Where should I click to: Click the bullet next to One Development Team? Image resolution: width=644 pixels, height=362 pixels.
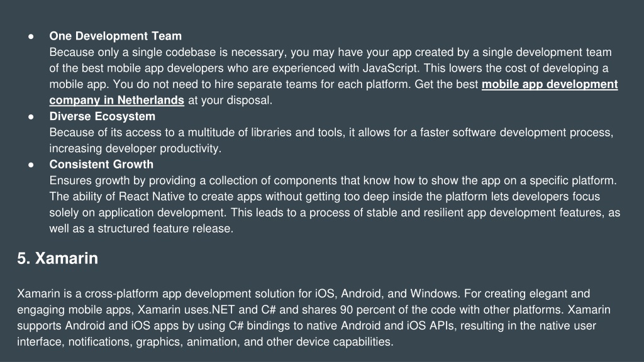31,36
